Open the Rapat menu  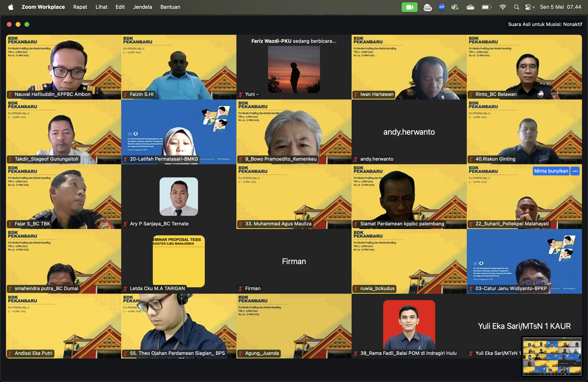tap(80, 7)
